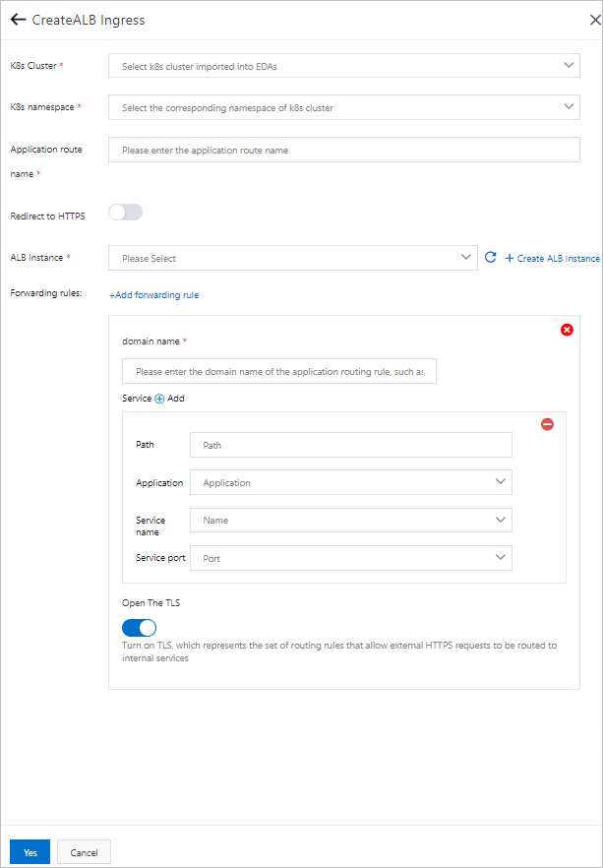603x868 pixels.
Task: Click the back arrow beside CreateALB Ingress
Action: coord(18,20)
